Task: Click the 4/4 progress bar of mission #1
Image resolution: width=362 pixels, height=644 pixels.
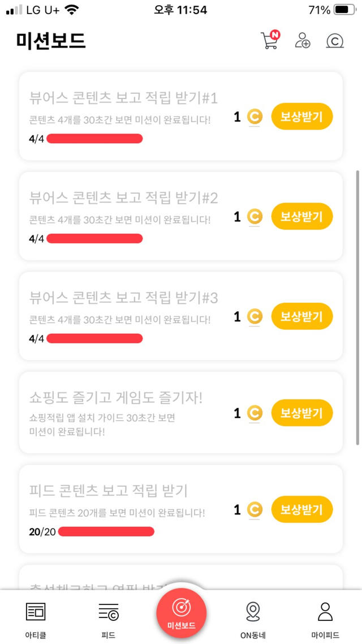Action: pos(94,139)
